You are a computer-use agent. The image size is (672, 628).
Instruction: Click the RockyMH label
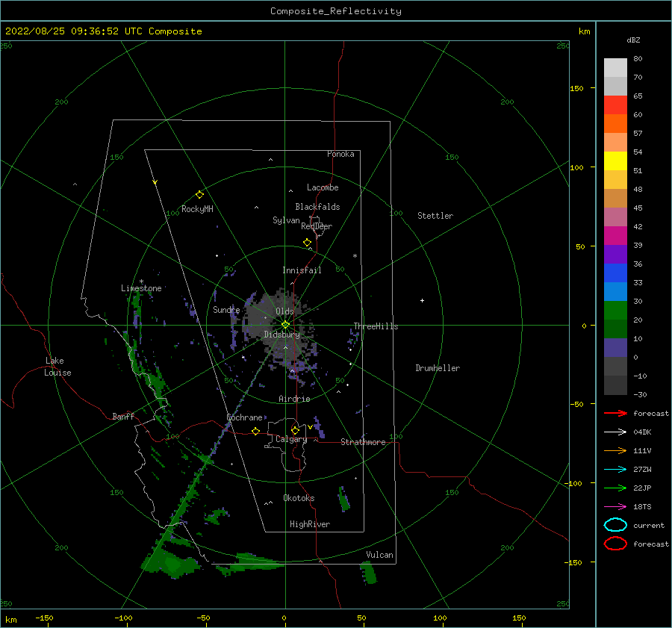tap(197, 209)
